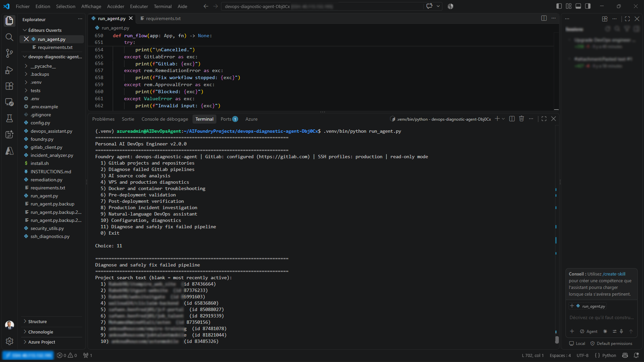Open Default permissions setting in chat
Viewport: 644px width, 362px height.
(x=611, y=344)
